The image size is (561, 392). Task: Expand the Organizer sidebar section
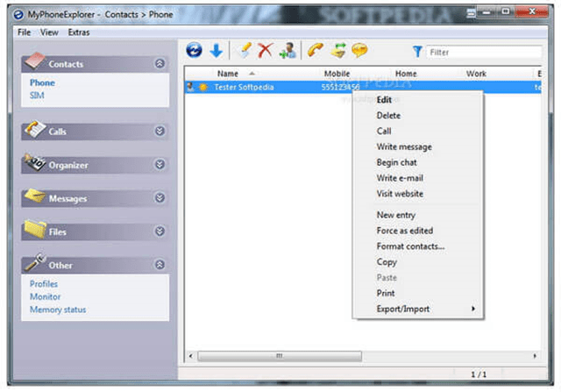pos(160,164)
